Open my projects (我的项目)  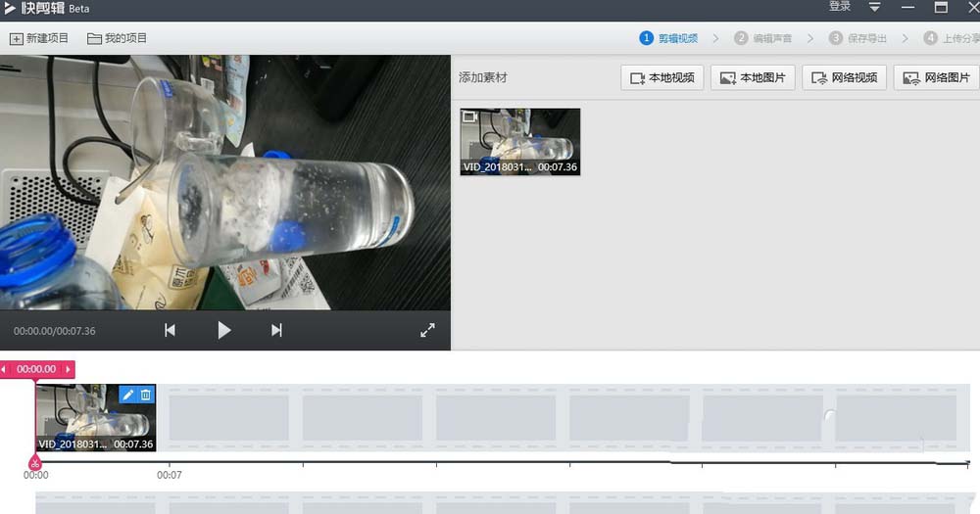coord(117,38)
